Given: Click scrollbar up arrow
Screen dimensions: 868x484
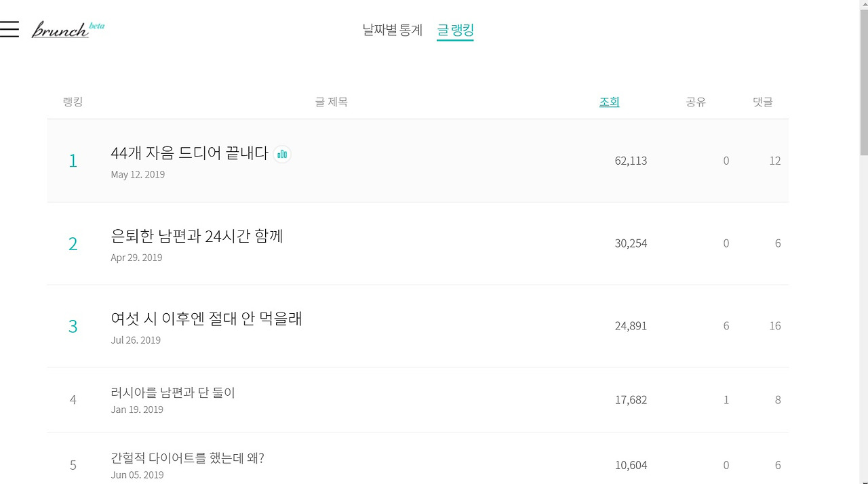Looking at the screenshot, I should tap(863, 5).
